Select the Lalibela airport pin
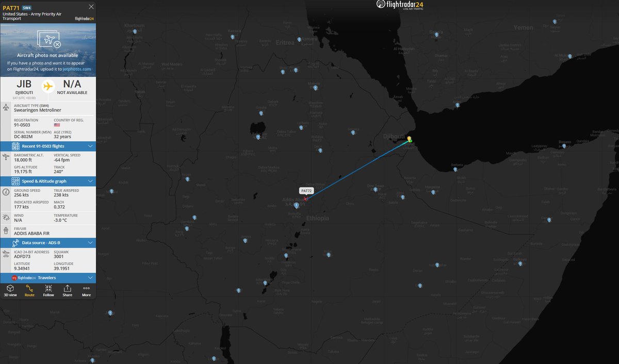Viewport: 619px width, 364px height. [x=301, y=127]
